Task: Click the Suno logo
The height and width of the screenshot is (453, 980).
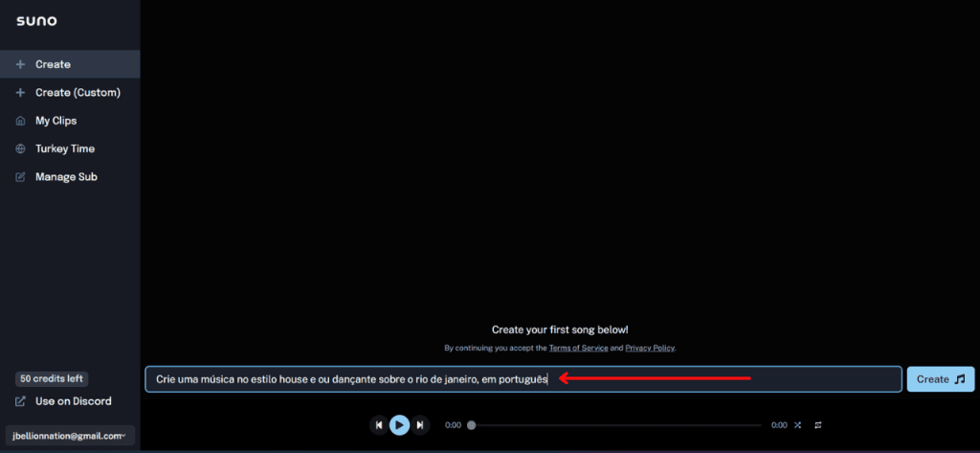Action: tap(38, 21)
